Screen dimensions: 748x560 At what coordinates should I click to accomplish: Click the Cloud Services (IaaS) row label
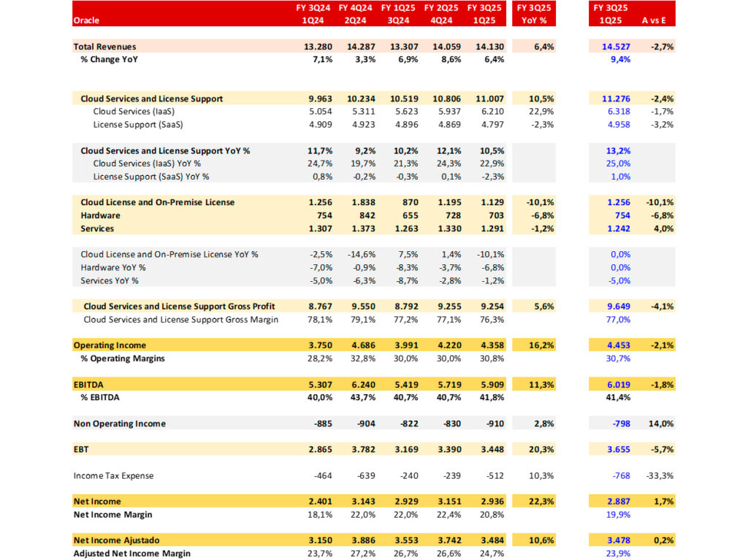pos(134,112)
